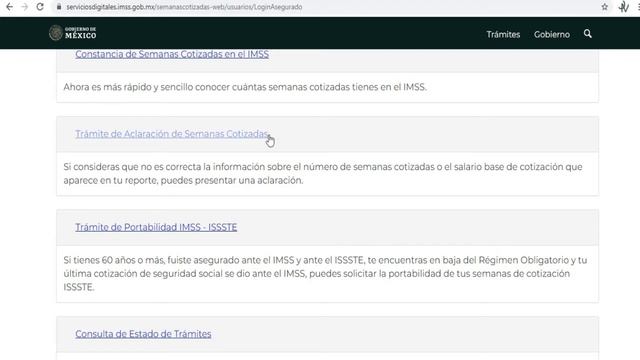This screenshot has width=640, height=360.
Task: Open Consulta de Estado de Trámites link
Action: [143, 334]
